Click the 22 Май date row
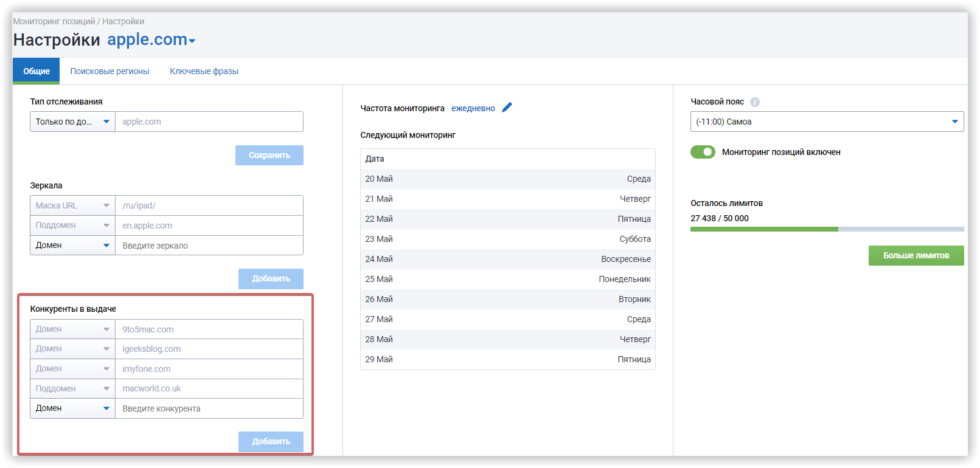Viewport: 980px width, 468px height. pos(508,219)
